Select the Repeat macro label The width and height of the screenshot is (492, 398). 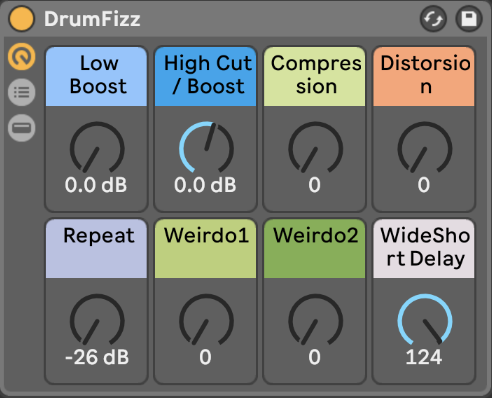pos(96,249)
